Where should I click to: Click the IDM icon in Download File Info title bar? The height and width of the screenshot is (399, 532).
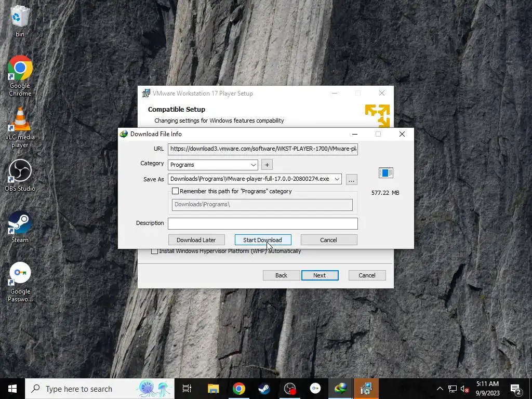click(124, 134)
